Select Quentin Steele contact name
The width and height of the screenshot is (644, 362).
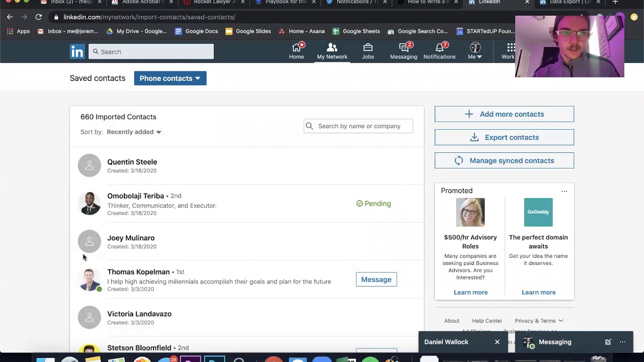click(132, 162)
